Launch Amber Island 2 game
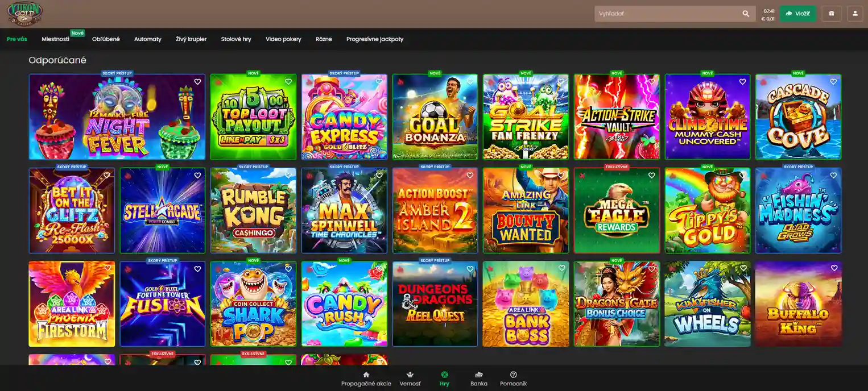Viewport: 868px width, 391px height. pyautogui.click(x=435, y=210)
